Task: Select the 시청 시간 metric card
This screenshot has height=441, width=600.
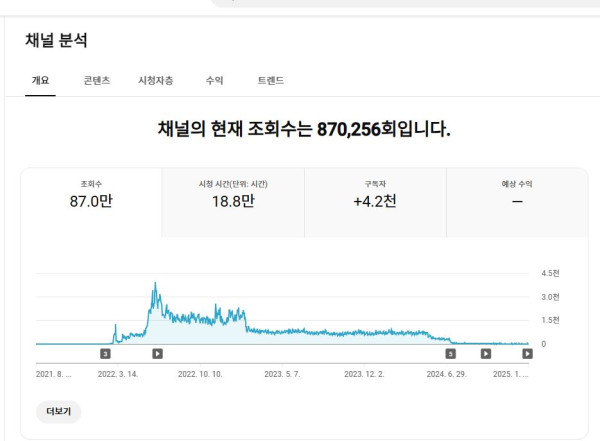Action: click(233, 193)
